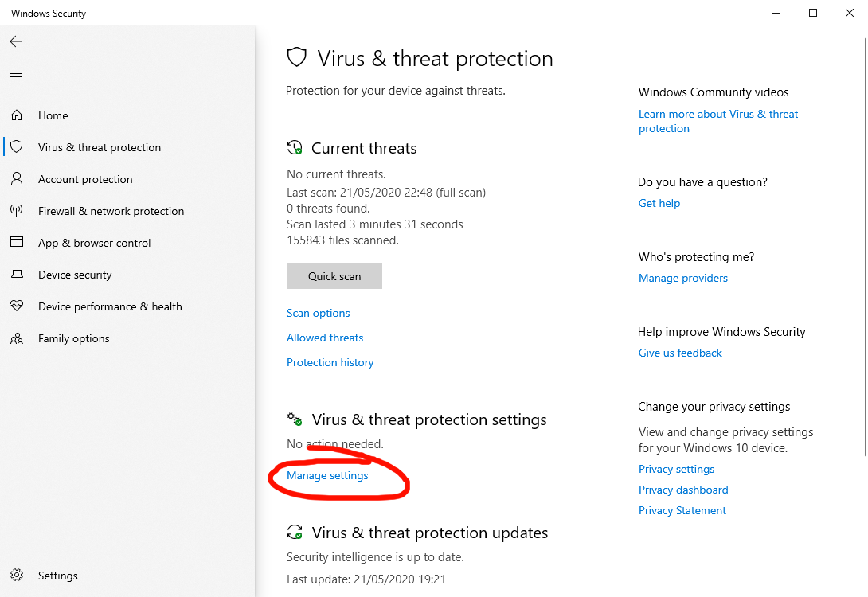This screenshot has height=597, width=868.
Task: Click the Firewall & network protection icon
Action: click(x=16, y=211)
